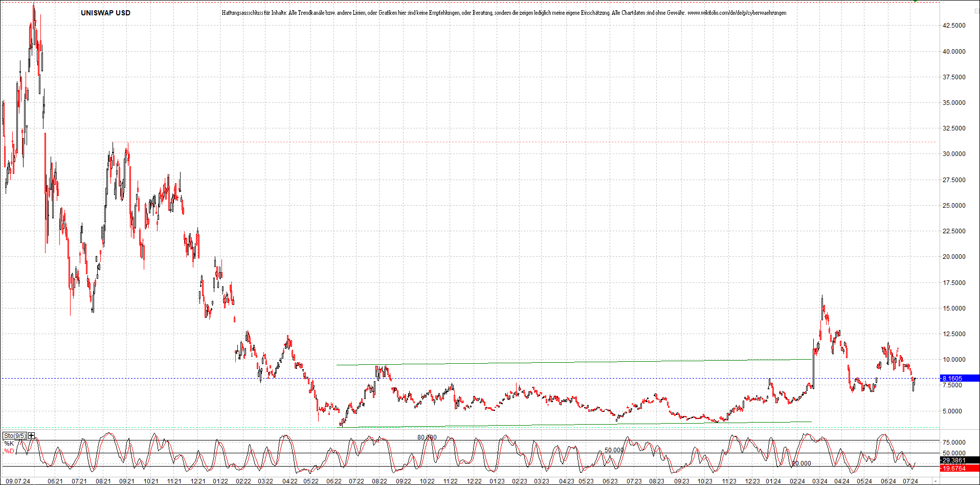980x485 pixels.
Task: Click the 09 23 time axis label
Action: tap(681, 481)
